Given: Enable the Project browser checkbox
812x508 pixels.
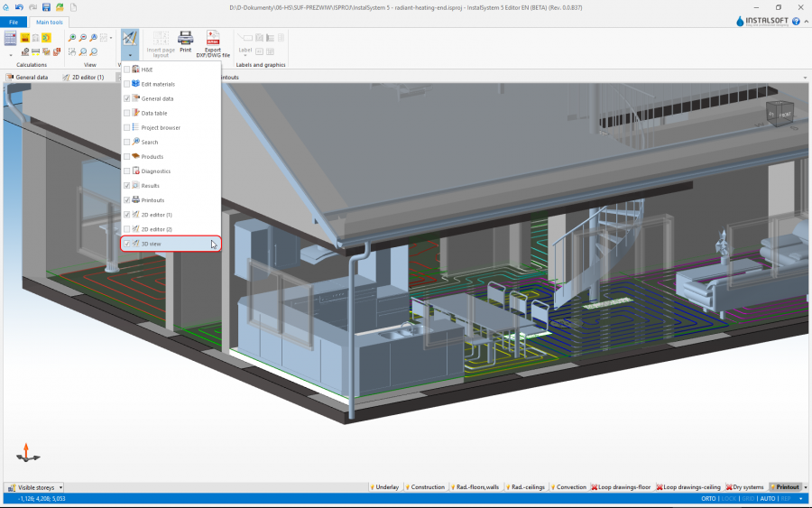Looking at the screenshot, I should pyautogui.click(x=127, y=127).
